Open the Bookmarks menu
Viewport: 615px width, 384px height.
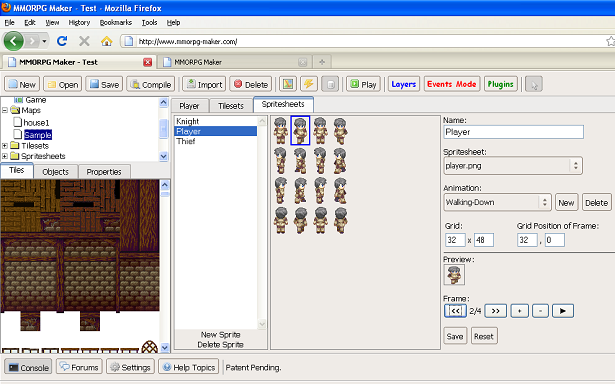click(116, 22)
